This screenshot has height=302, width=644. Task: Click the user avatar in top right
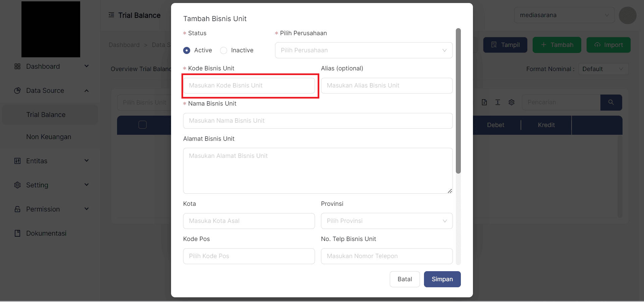click(x=627, y=15)
